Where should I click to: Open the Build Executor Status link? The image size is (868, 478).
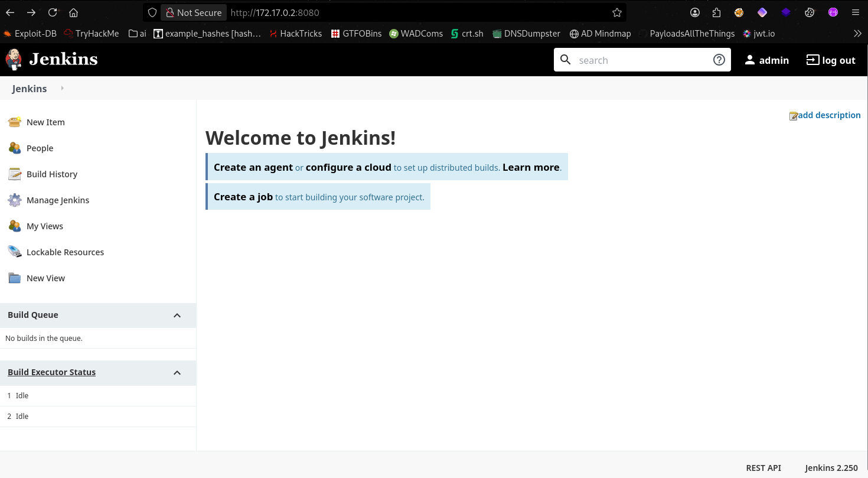point(51,372)
